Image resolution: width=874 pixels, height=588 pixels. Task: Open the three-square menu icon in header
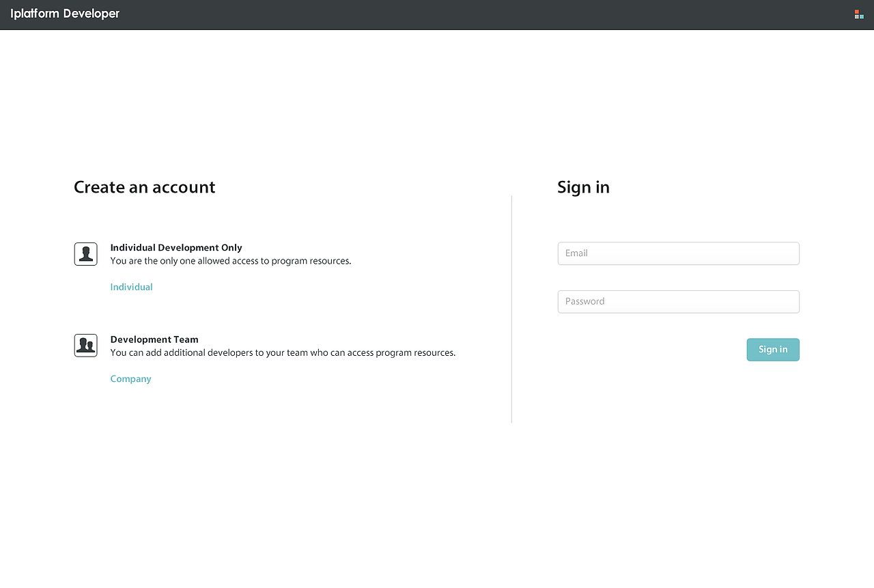tap(859, 14)
